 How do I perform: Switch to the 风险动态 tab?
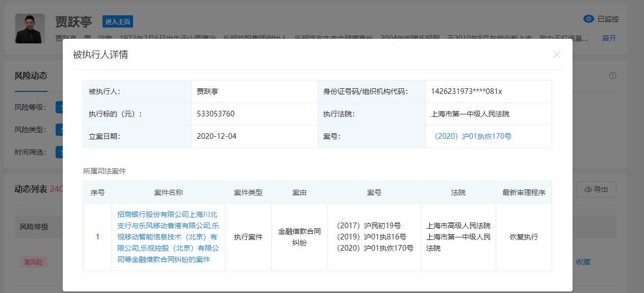point(31,76)
